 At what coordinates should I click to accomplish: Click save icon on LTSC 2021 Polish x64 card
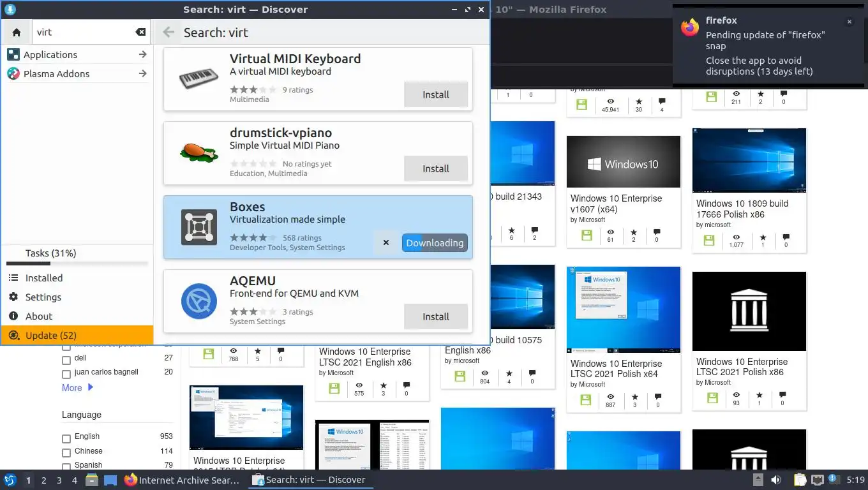coord(586,400)
